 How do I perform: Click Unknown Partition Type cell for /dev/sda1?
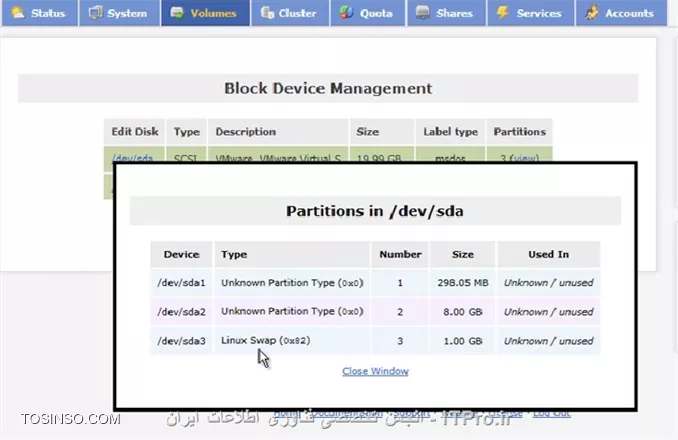coord(292,283)
